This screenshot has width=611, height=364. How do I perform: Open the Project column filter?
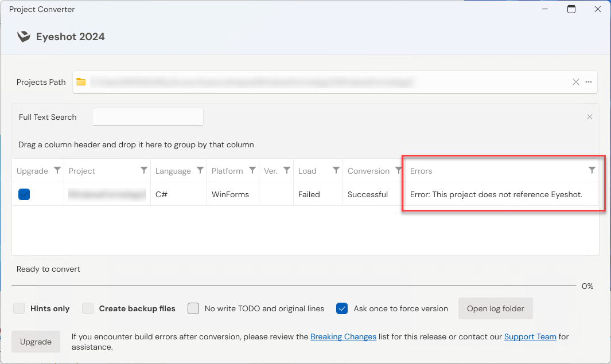pyautogui.click(x=144, y=170)
